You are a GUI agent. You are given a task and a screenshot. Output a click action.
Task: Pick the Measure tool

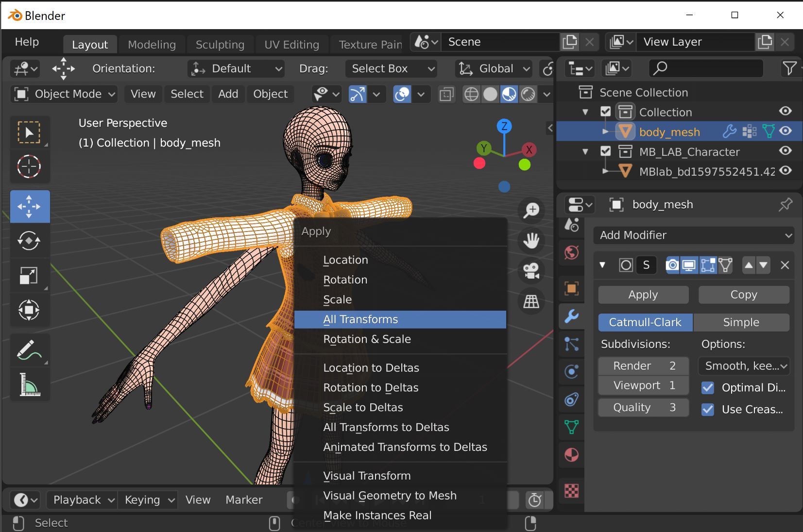(29, 384)
